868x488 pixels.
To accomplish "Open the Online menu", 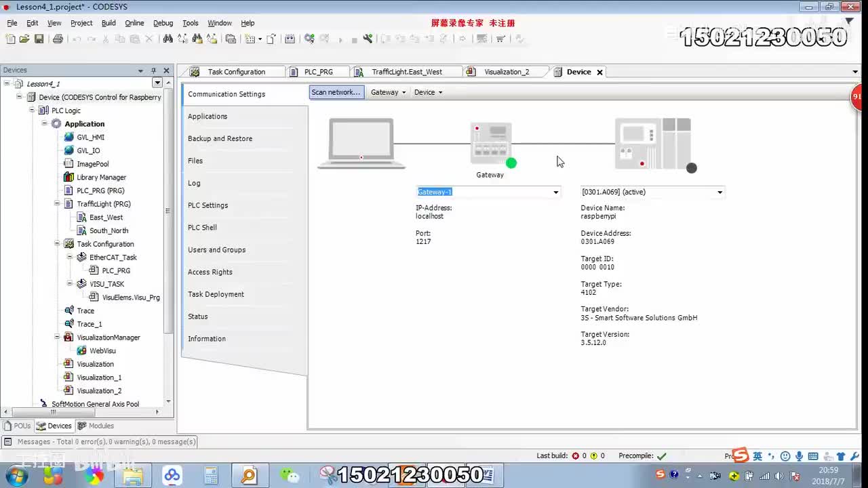I will (x=134, y=23).
